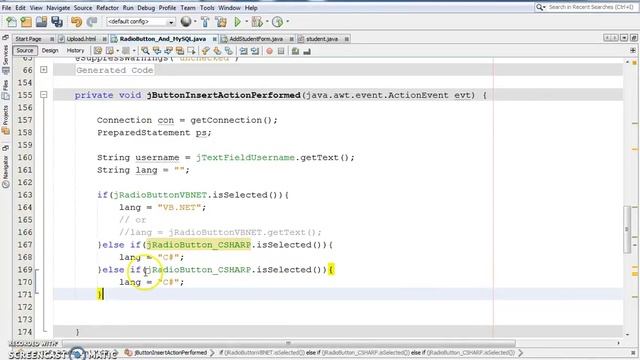Toggle rectangular selection mode
The height and width of the screenshot is (360, 640).
tap(191, 51)
